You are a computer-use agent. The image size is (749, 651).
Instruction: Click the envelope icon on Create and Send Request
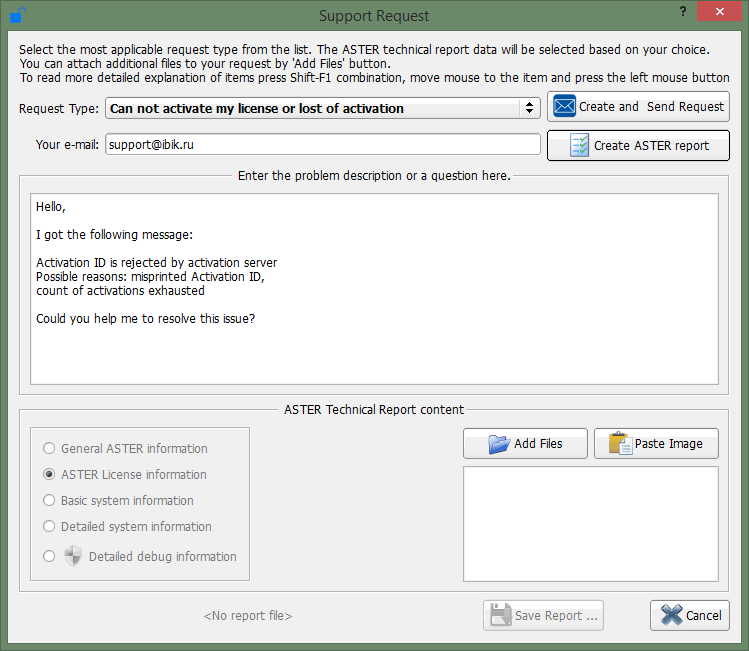563,106
